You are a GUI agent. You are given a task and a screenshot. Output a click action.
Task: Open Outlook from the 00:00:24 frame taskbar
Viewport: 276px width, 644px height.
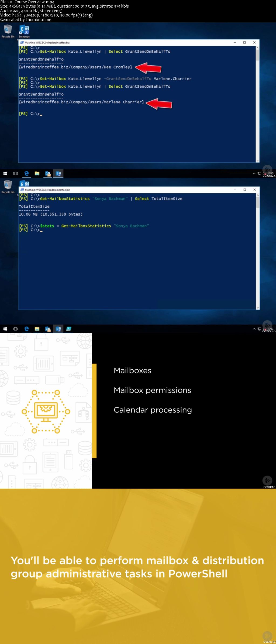point(48,173)
